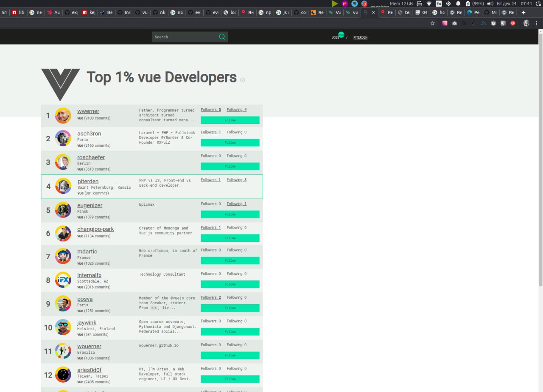The image size is (543, 392).
Task: Click the large Vue logo
Action: 60,85
